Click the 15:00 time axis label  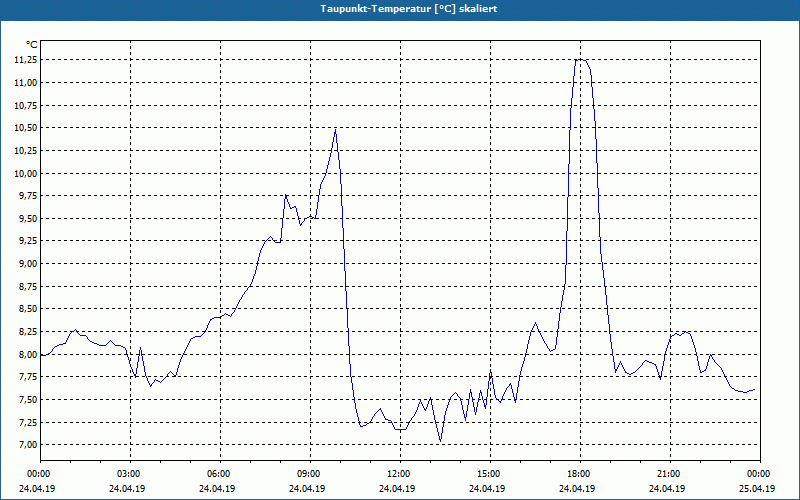(490, 474)
